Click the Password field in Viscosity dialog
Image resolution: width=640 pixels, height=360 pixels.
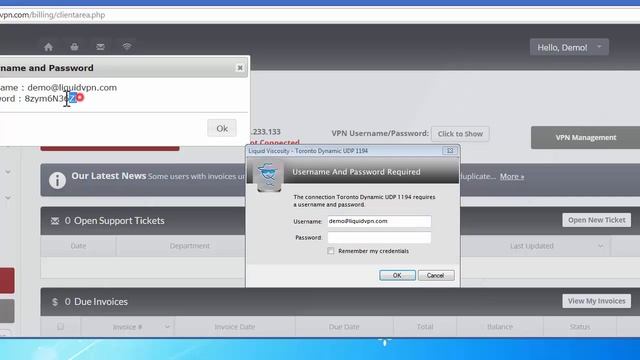(379, 238)
